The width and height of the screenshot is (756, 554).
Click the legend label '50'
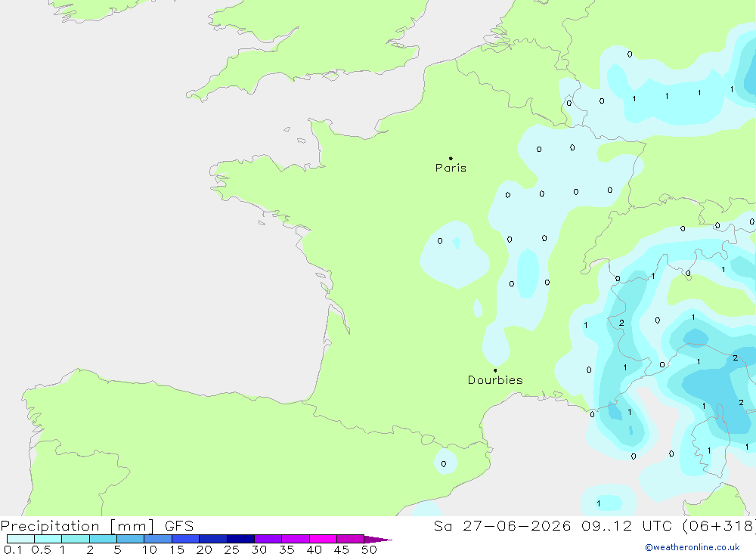click(x=369, y=549)
